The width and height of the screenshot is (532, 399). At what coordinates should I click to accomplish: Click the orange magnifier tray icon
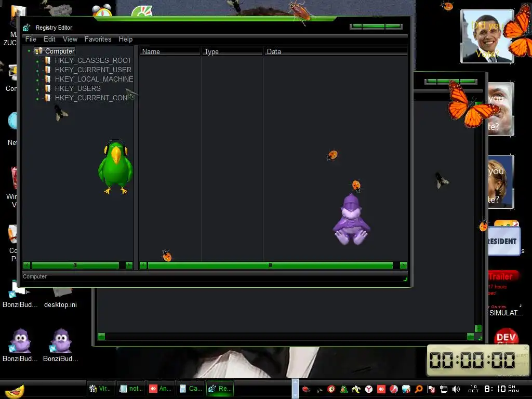click(x=419, y=389)
